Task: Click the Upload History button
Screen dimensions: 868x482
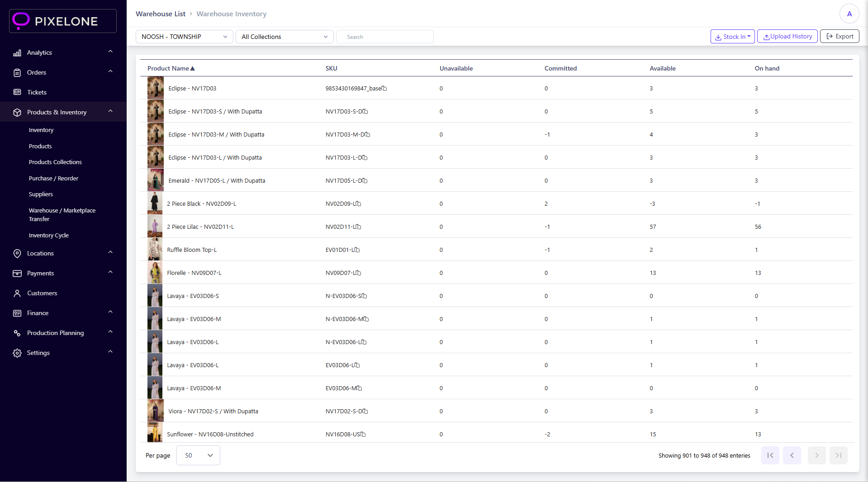Action: click(x=787, y=36)
